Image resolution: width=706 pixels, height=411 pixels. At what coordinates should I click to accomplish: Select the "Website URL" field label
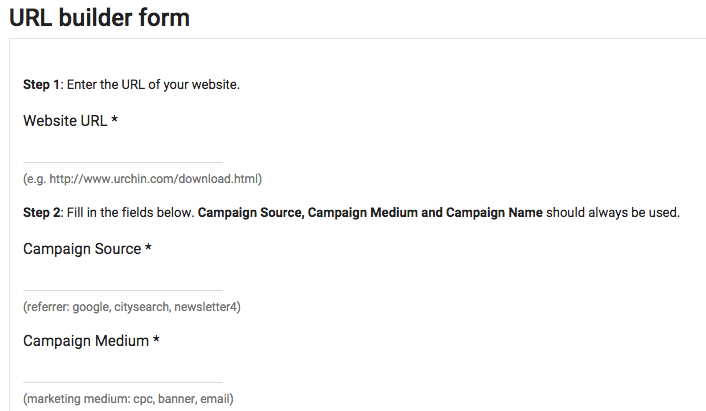(65, 121)
